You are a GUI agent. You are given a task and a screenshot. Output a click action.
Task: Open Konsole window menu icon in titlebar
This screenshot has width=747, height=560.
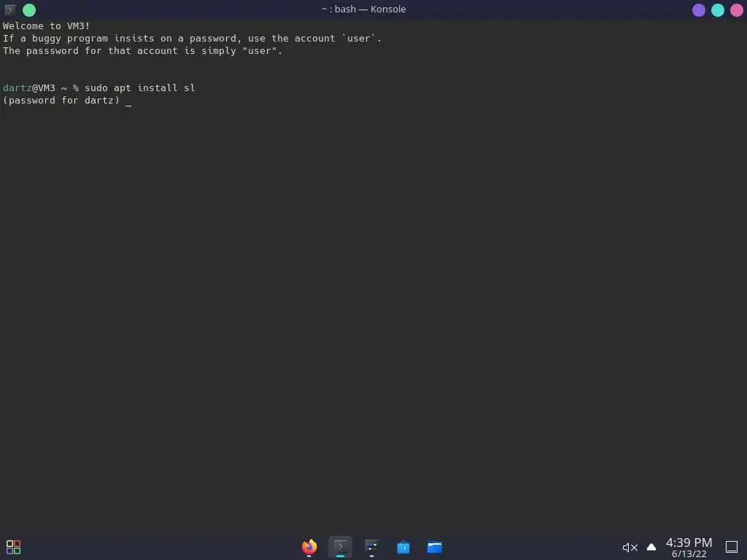coord(10,9)
